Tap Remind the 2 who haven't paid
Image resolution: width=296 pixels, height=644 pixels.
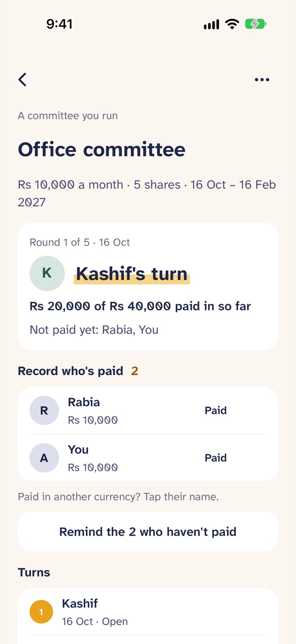click(148, 532)
